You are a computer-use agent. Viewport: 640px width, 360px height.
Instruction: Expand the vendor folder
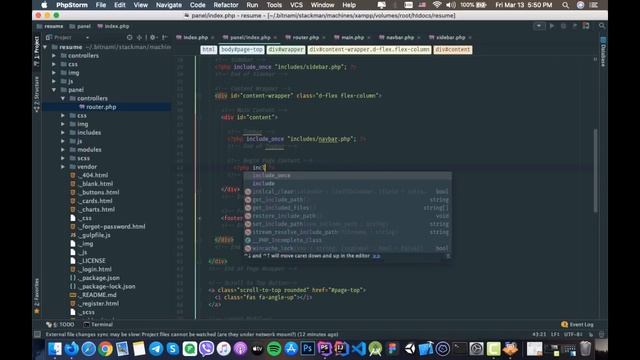tap(63, 167)
